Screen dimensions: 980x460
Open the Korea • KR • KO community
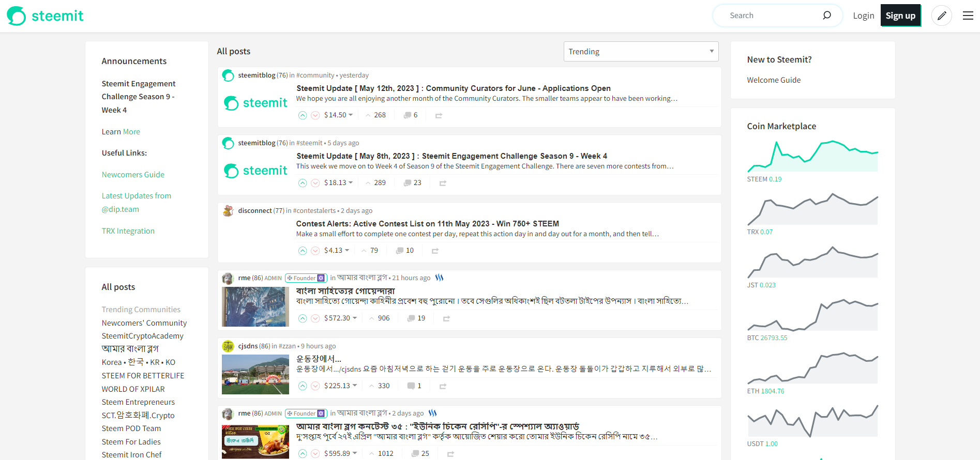click(x=139, y=362)
